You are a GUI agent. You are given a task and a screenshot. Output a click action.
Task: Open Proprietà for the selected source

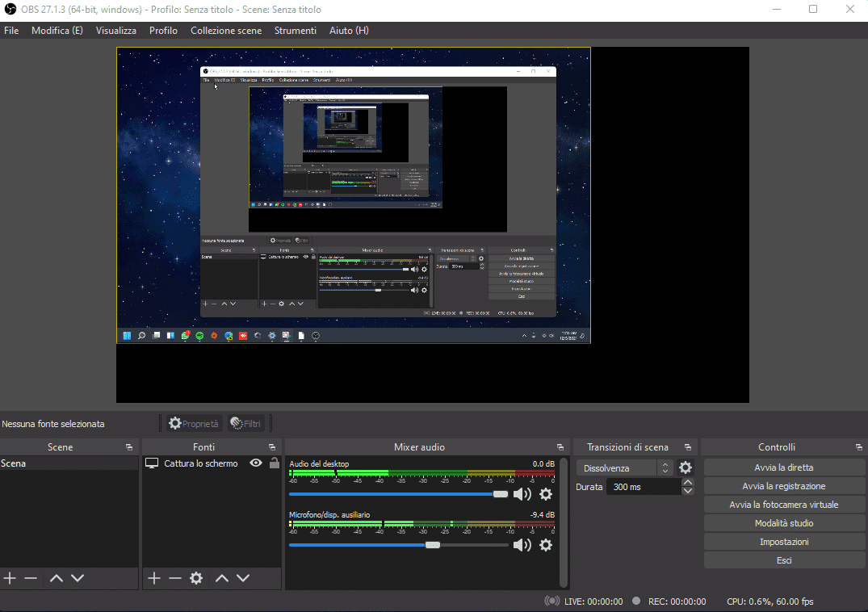(x=195, y=423)
